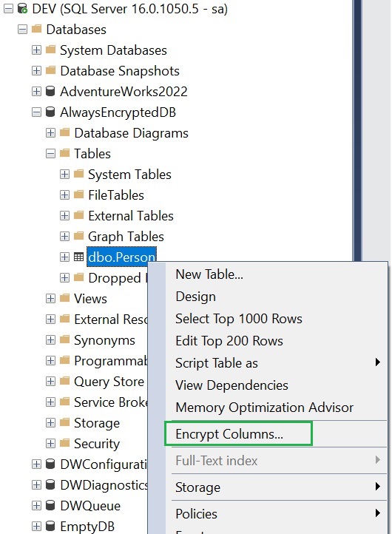Collapse the AlwaysEncryptedDB database node

[x=36, y=112]
